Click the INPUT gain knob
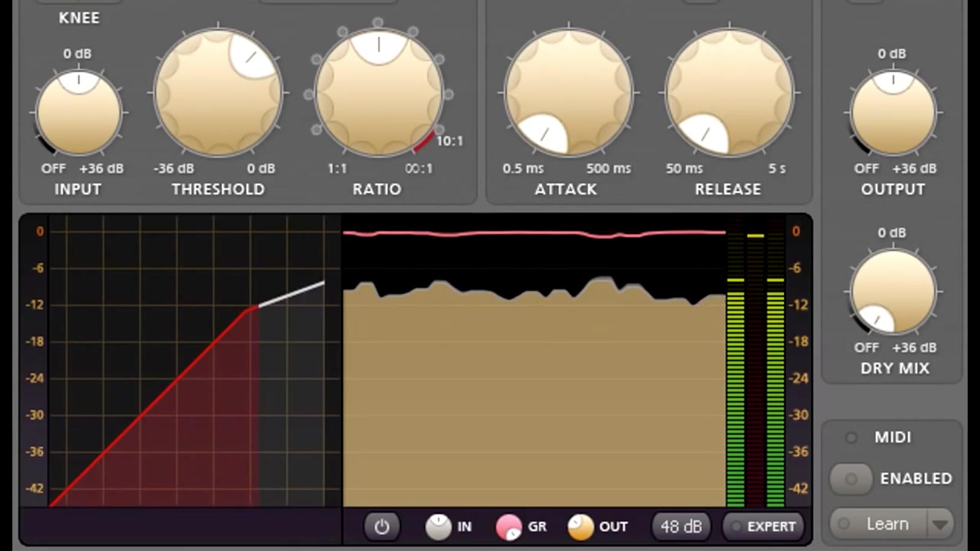Screen dimensions: 980x551 click(x=78, y=113)
